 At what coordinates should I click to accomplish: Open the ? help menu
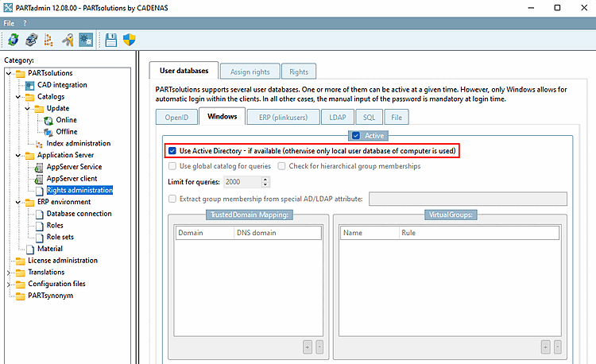(x=25, y=23)
